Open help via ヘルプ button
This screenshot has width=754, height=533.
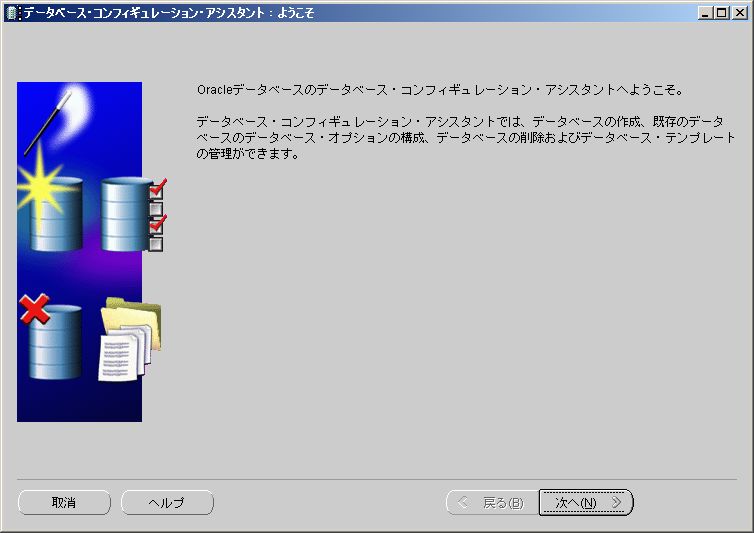[x=167, y=503]
